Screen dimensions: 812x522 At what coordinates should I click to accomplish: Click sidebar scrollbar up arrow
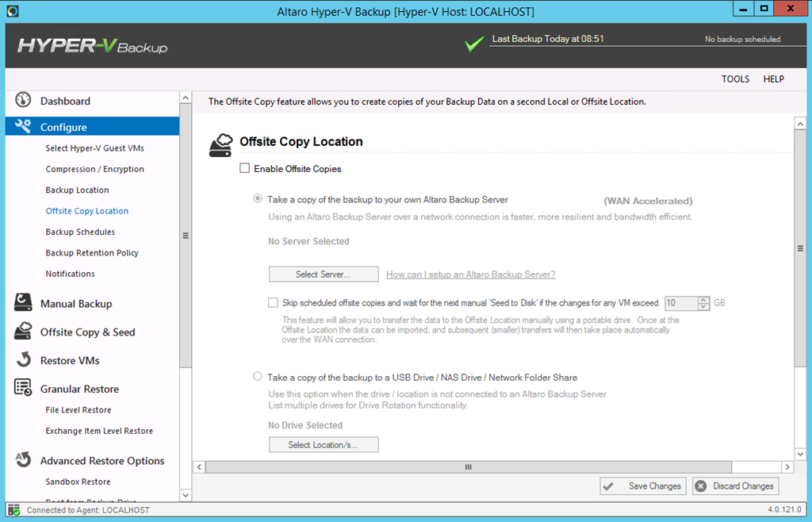pyautogui.click(x=186, y=98)
